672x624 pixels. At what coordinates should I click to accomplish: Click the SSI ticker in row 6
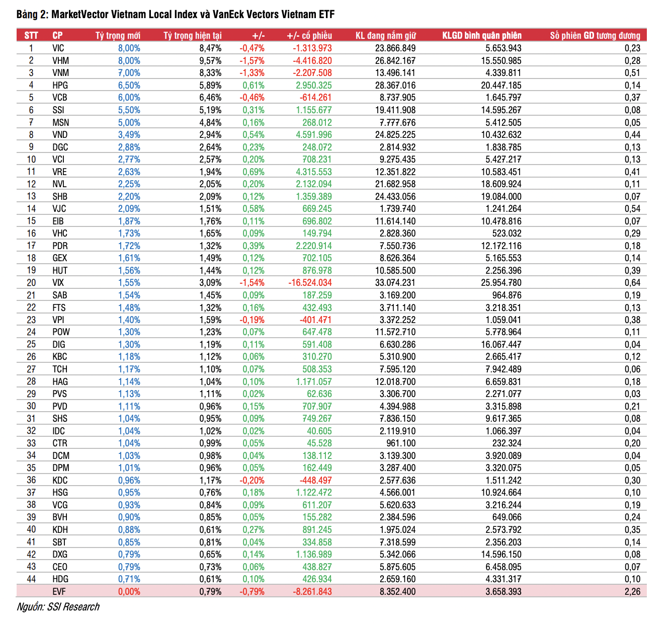58,110
